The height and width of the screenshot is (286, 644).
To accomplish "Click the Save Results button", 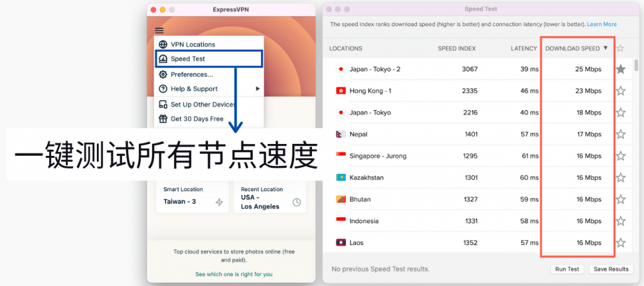I will (611, 269).
